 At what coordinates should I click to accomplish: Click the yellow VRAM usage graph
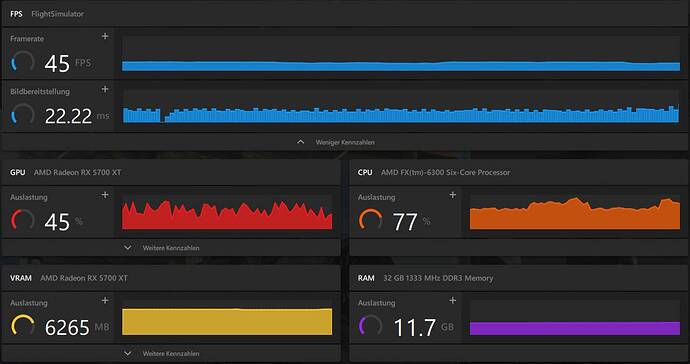coord(227,318)
